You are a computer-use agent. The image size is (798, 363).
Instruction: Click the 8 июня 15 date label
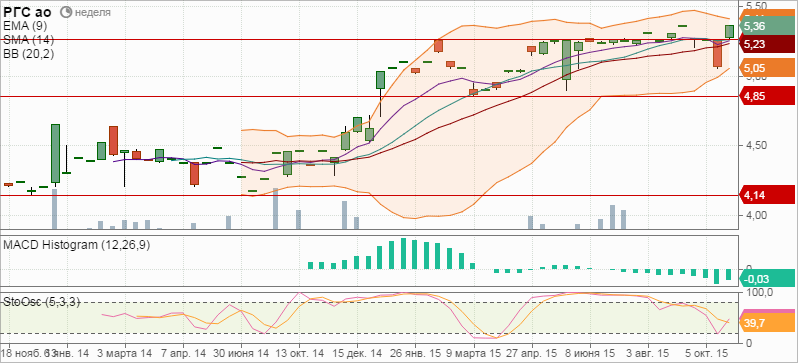(590, 353)
